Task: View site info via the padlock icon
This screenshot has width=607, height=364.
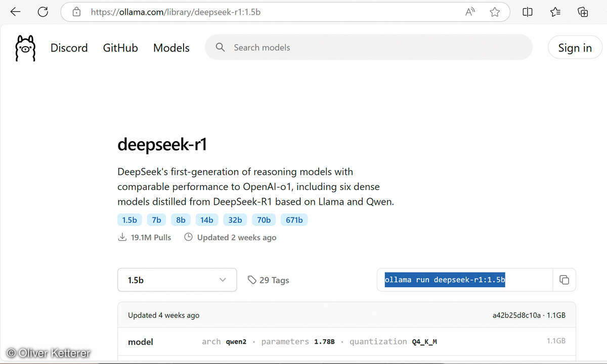Action: click(x=76, y=12)
